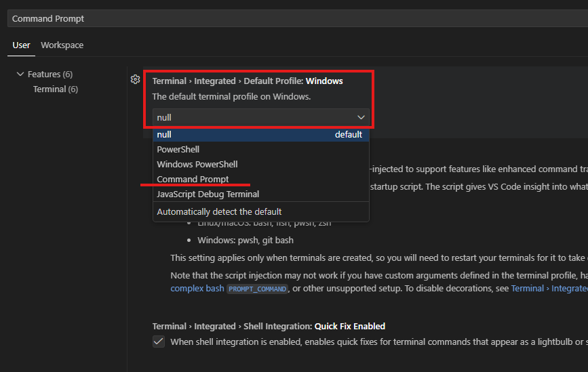Toggle the Quick Fix Enabled checkbox
The width and height of the screenshot is (588, 372).
click(x=159, y=342)
